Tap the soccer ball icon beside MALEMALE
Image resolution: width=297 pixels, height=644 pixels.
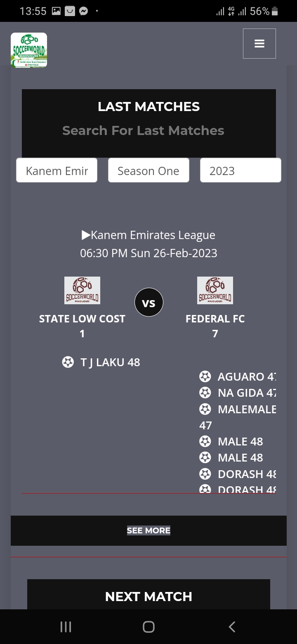(205, 409)
